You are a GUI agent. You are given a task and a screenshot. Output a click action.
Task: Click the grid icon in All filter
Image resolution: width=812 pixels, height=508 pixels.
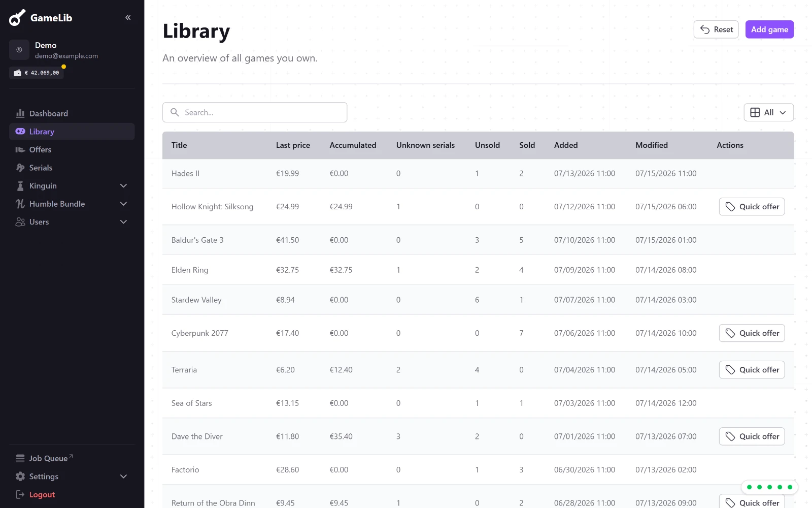(x=755, y=112)
